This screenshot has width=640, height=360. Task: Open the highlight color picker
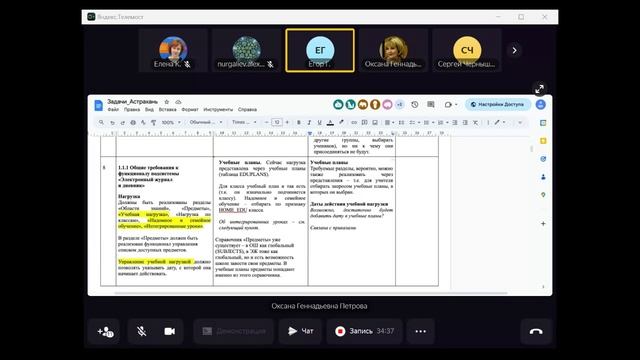(x=341, y=122)
